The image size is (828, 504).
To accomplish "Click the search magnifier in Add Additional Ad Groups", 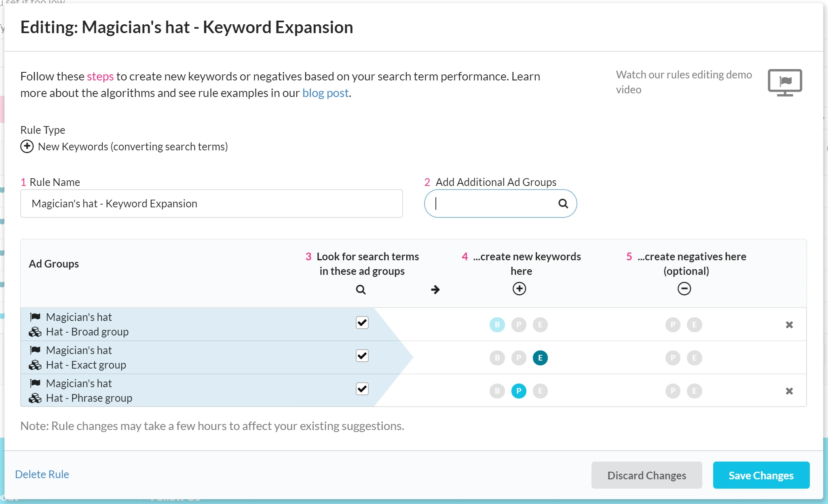I will [x=563, y=204].
